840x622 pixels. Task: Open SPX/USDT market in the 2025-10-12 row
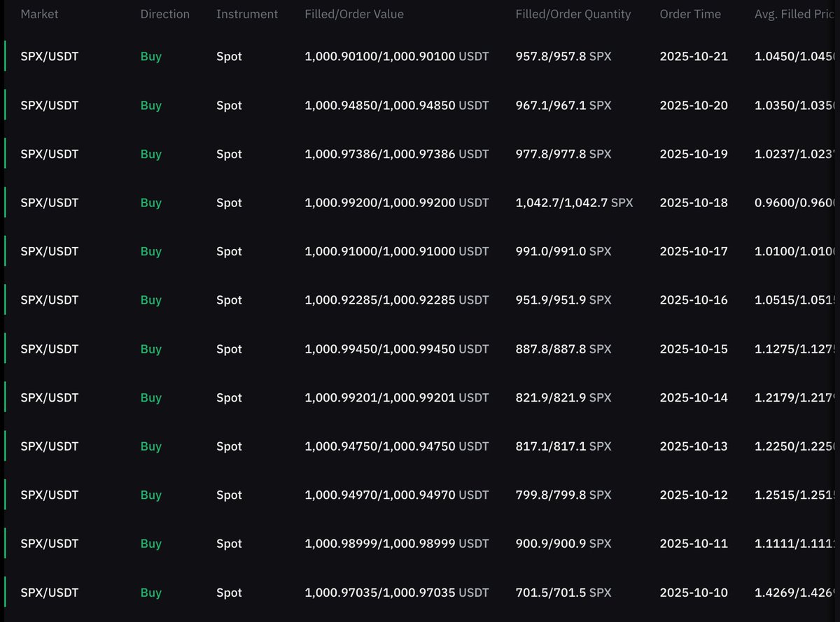point(50,495)
